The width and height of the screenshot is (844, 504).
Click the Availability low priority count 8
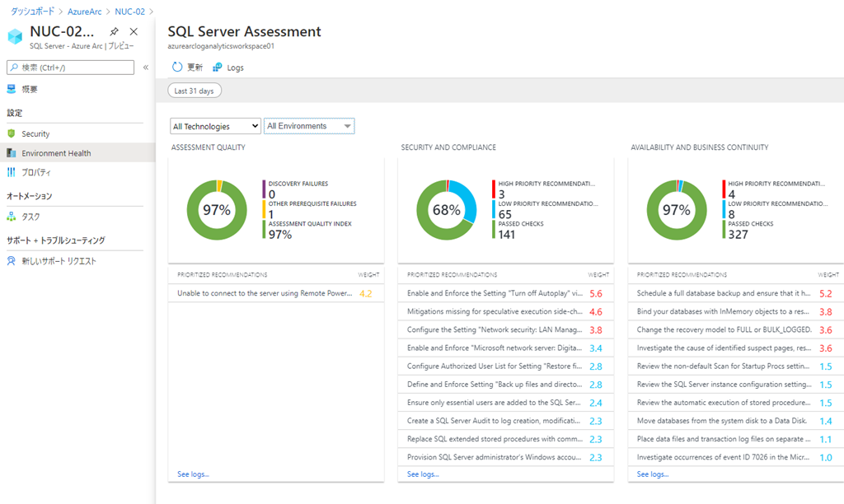732,214
